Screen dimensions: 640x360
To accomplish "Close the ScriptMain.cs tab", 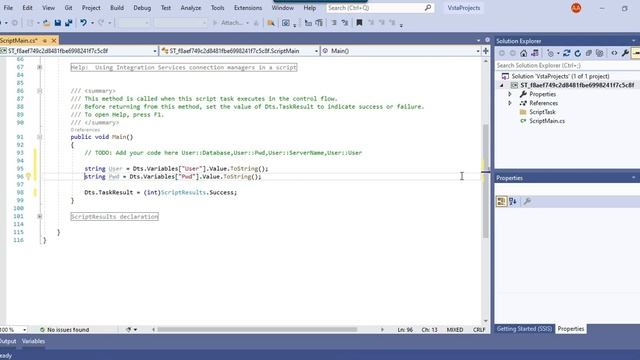I will (x=53, y=40).
